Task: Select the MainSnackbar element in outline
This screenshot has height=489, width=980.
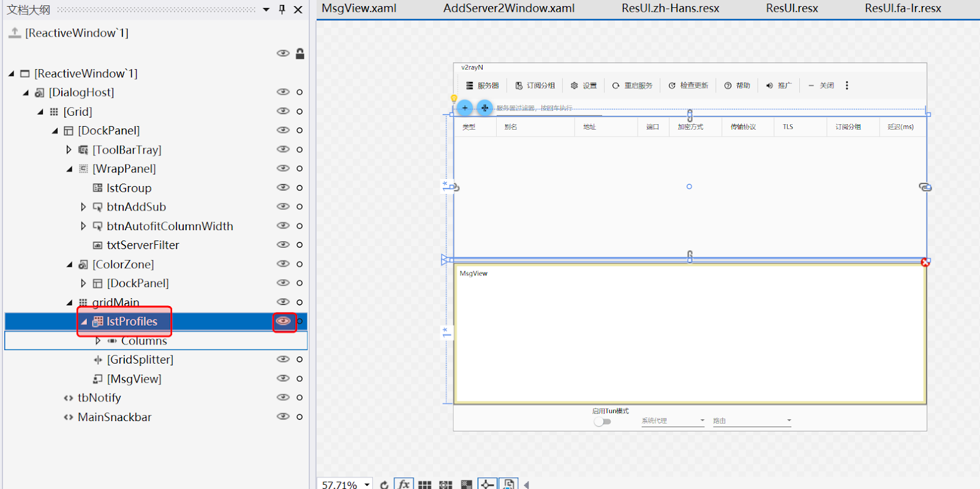Action: click(114, 417)
